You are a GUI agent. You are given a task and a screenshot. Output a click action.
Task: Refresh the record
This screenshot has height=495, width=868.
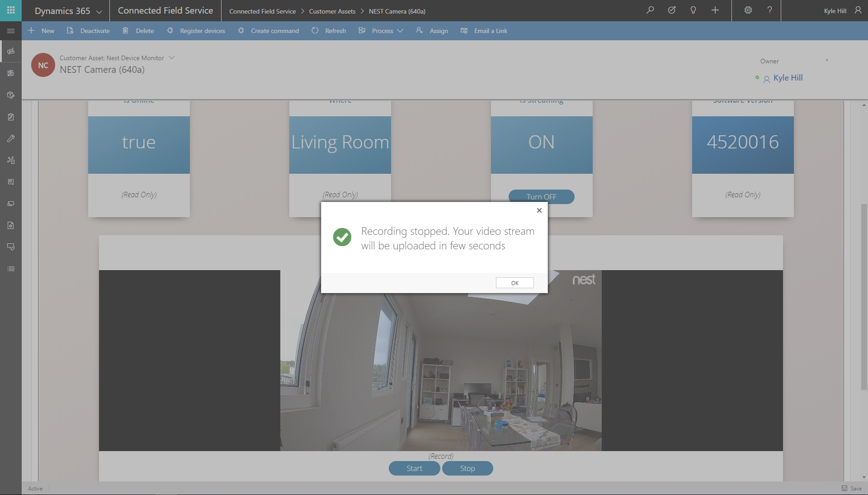pos(329,31)
